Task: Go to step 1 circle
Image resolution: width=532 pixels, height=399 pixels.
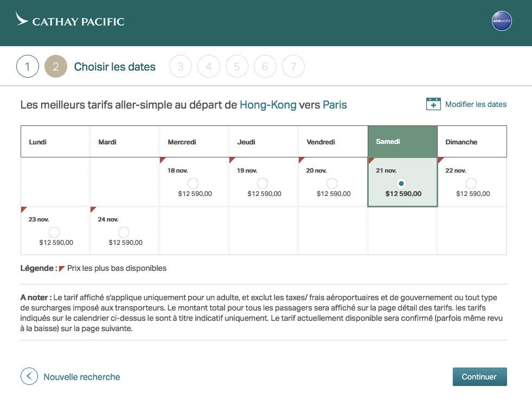Action: (x=28, y=67)
